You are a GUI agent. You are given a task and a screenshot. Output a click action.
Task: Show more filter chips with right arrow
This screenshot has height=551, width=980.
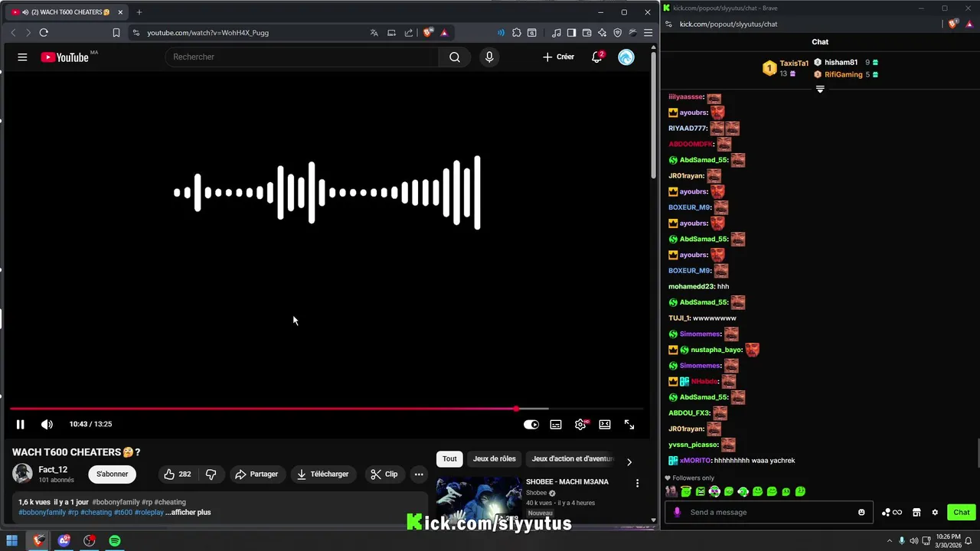pyautogui.click(x=629, y=462)
